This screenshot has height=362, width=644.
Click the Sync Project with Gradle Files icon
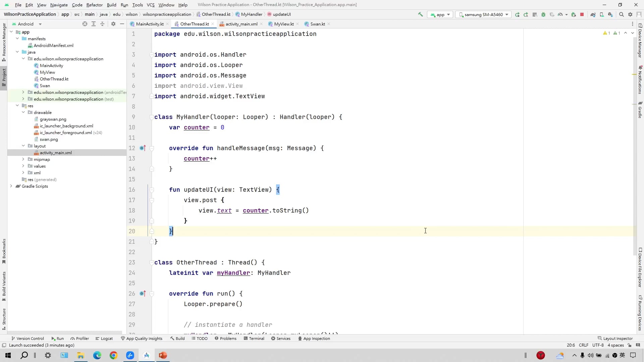[593, 14]
